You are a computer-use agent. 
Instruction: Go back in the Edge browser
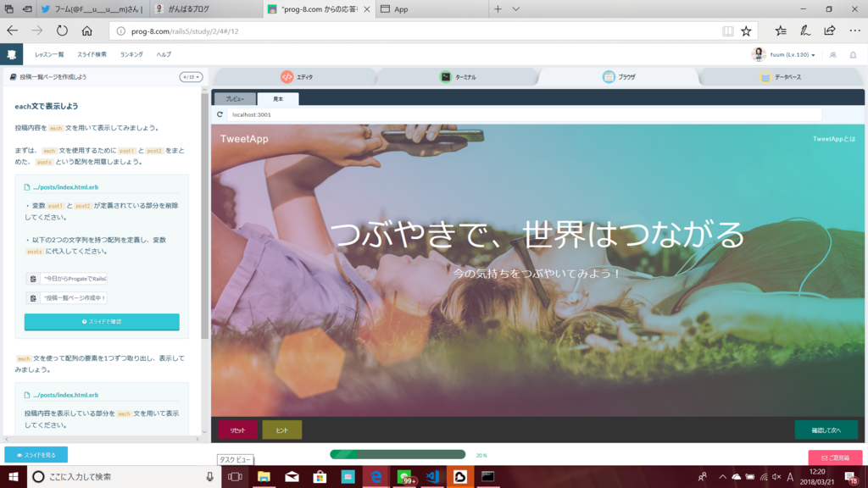(x=12, y=31)
